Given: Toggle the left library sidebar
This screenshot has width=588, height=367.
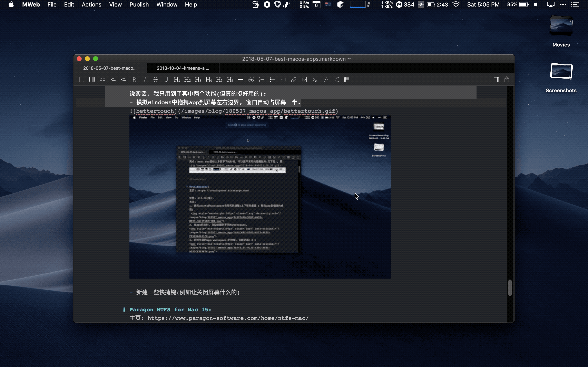Looking at the screenshot, I should pos(81,80).
